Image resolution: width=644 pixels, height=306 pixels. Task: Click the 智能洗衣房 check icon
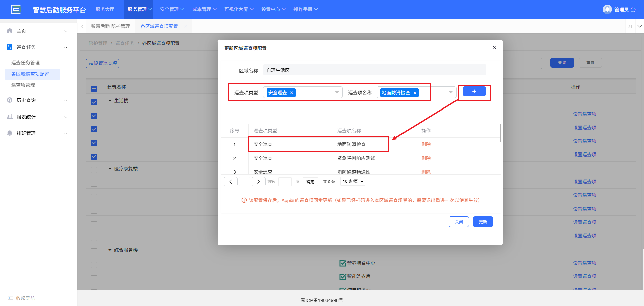pos(343,277)
